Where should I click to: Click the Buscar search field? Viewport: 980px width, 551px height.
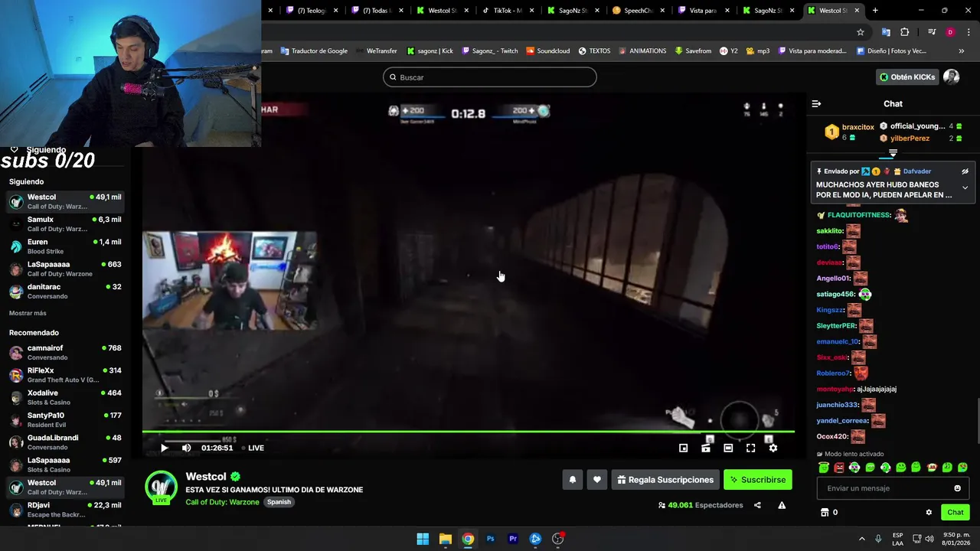490,77
